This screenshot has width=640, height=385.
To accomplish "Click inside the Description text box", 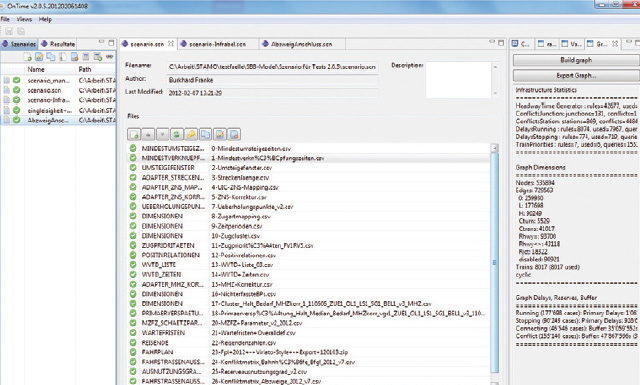I will click(x=458, y=80).
